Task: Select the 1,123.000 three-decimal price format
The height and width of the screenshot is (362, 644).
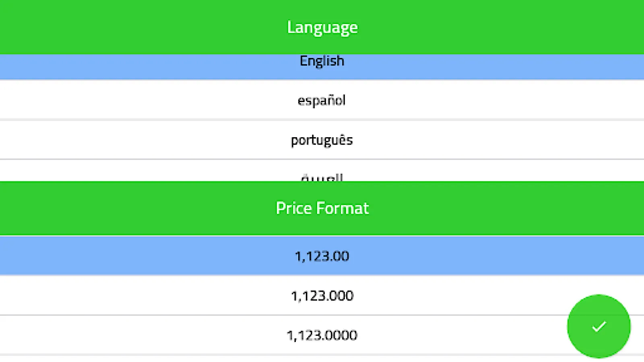Action: [322, 295]
